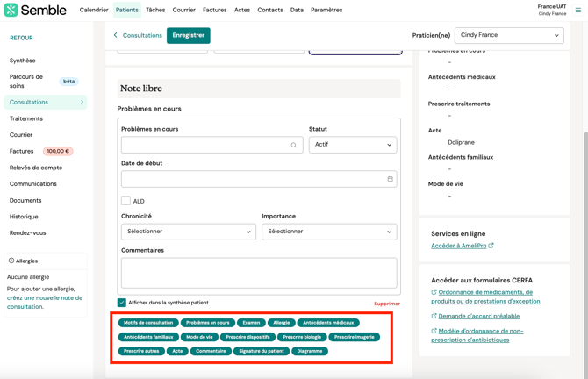The width and height of the screenshot is (588, 379).
Task: Expand the Chronicité dropdown
Action: point(189,232)
